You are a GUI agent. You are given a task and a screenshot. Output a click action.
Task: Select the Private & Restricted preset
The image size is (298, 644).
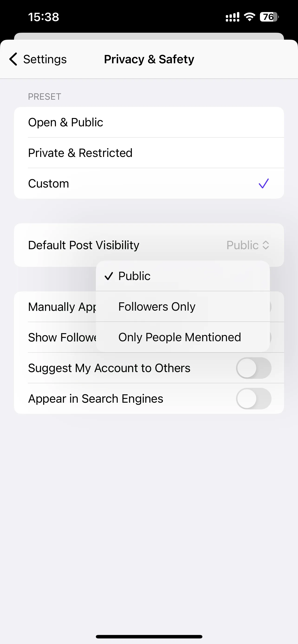point(149,153)
